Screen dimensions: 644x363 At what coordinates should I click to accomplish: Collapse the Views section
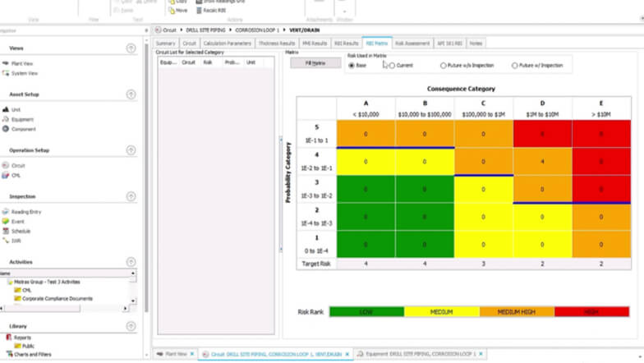pos(131,48)
